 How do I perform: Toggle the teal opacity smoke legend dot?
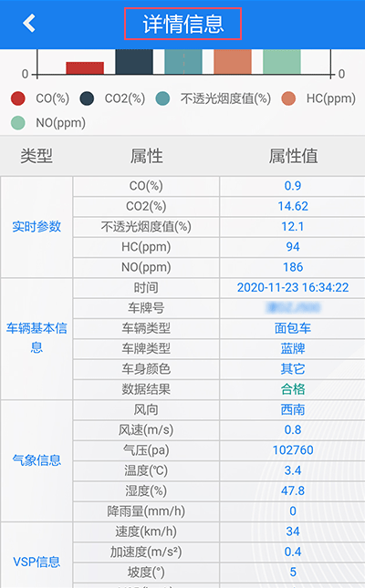point(162,98)
